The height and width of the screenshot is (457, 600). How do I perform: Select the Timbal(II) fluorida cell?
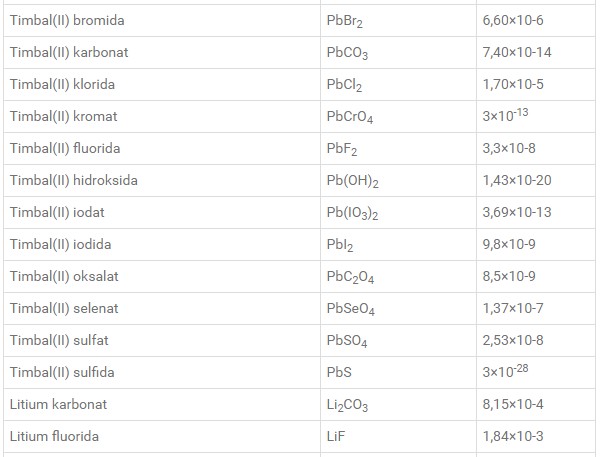(x=162, y=149)
